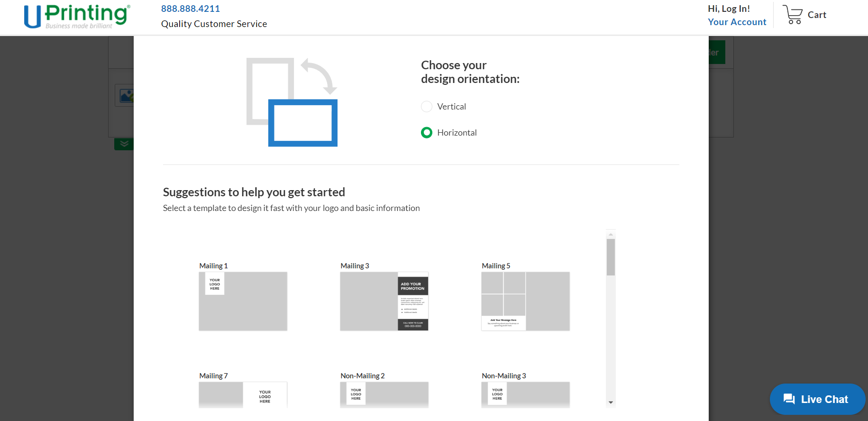Choose the Mailing 5 template
Screen dimensions: 868x421
[x=525, y=301]
